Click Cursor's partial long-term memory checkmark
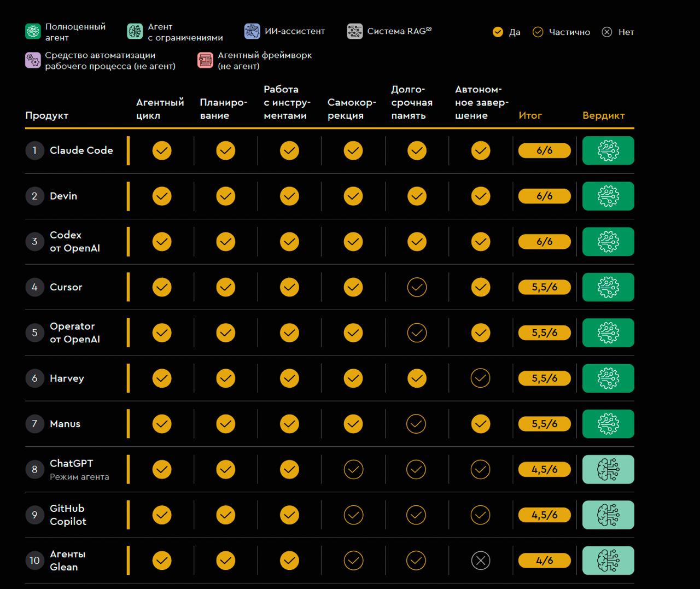The height and width of the screenshot is (589, 700). pyautogui.click(x=417, y=287)
